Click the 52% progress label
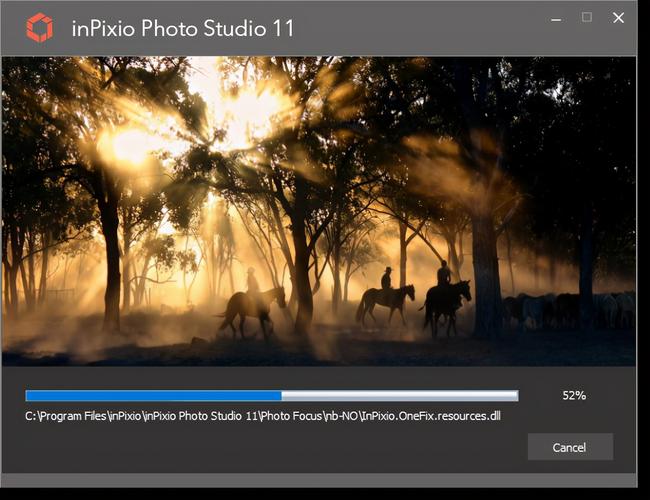The image size is (650, 500). [573, 396]
